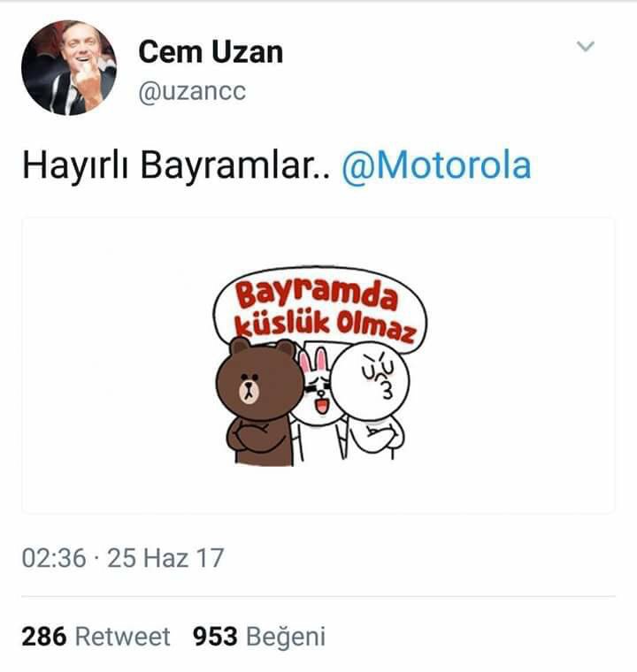Click the 953 likes count number
This screenshot has height=672, width=637.
pyautogui.click(x=215, y=636)
